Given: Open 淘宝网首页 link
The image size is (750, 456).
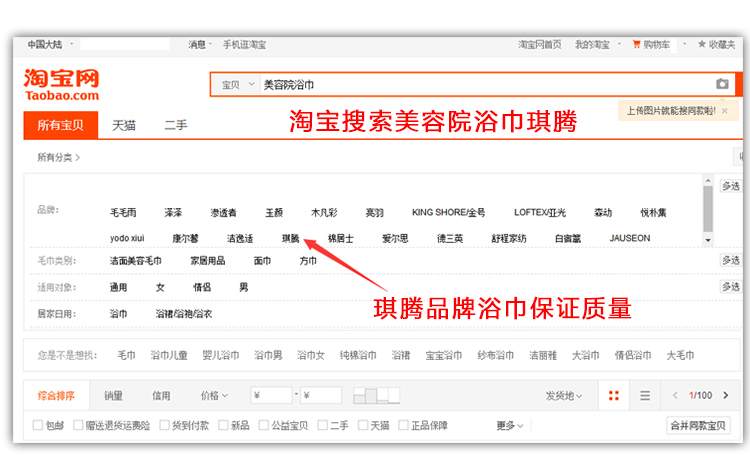Looking at the screenshot, I should [540, 44].
